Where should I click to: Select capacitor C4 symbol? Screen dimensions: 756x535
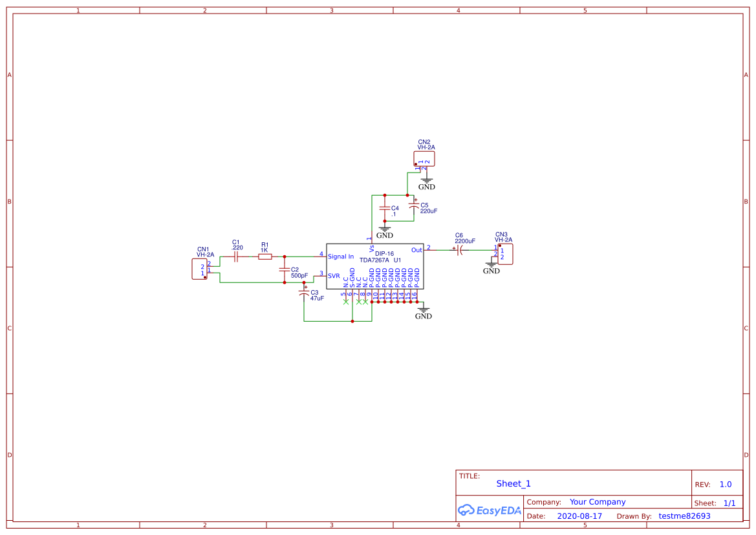385,208
